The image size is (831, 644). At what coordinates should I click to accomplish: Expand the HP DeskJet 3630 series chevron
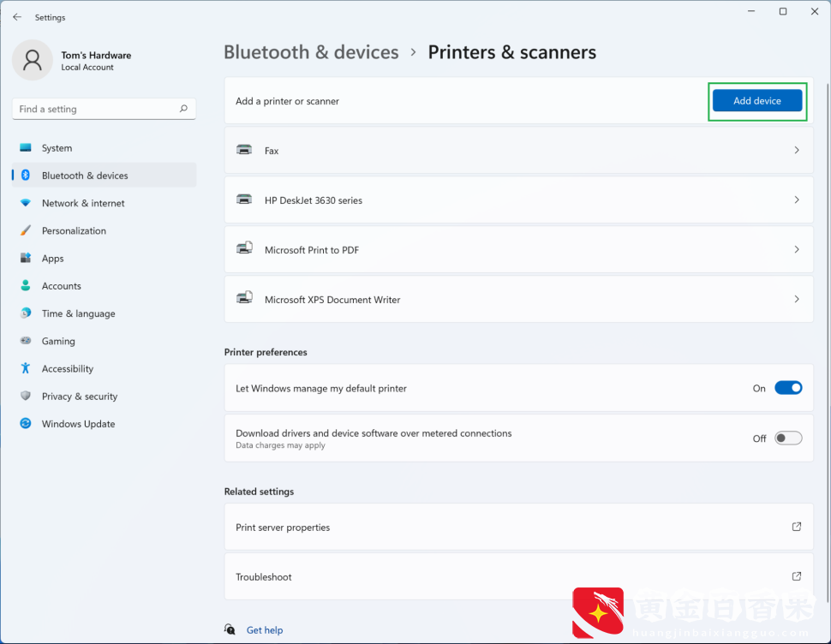pyautogui.click(x=797, y=200)
